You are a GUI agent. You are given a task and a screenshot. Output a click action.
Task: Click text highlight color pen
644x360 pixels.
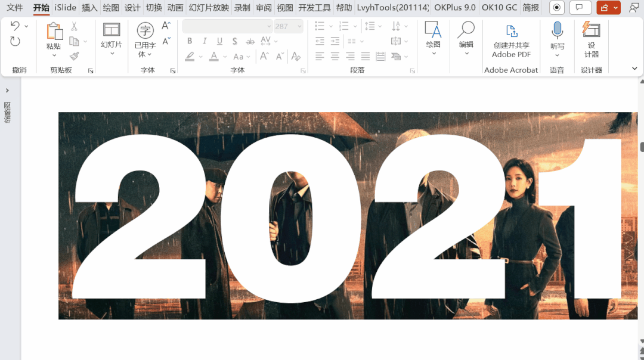[190, 57]
